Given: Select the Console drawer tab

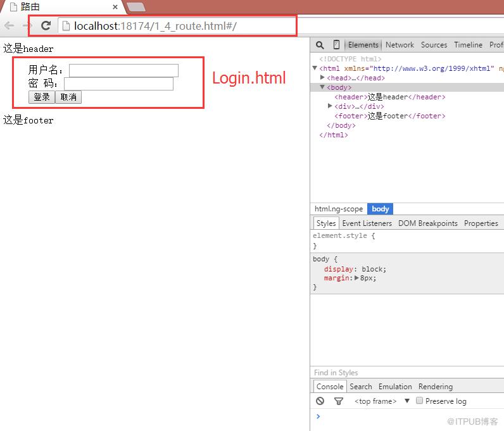Looking at the screenshot, I should 330,386.
